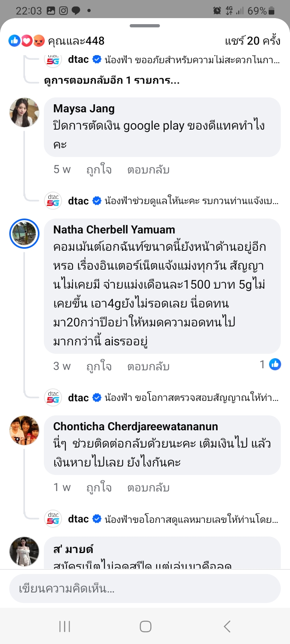
Task: Toggle ถูกใจ on Natha Cherbell's comment
Action: (x=99, y=367)
